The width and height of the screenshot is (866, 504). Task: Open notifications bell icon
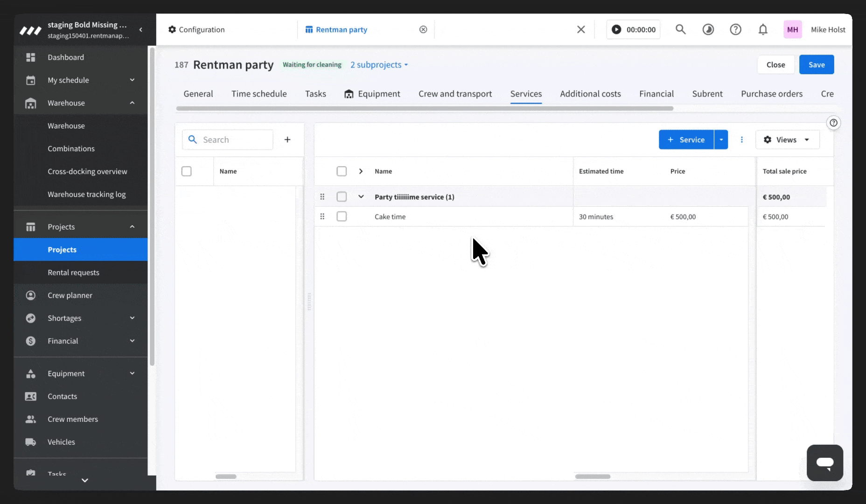point(763,29)
